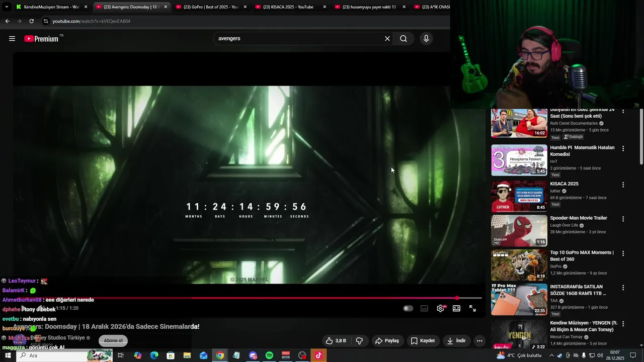Select the Avengers: Doomsday browser tab
The height and width of the screenshot is (362, 644).
(131, 7)
